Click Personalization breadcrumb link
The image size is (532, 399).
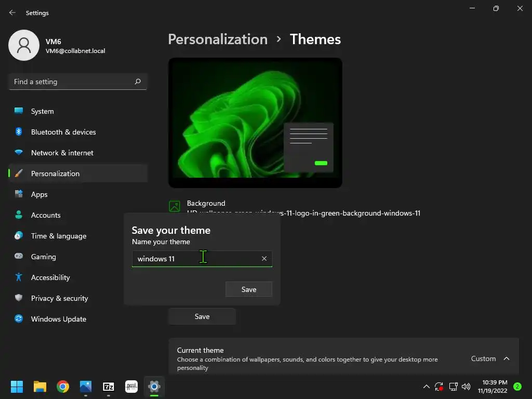tap(218, 39)
